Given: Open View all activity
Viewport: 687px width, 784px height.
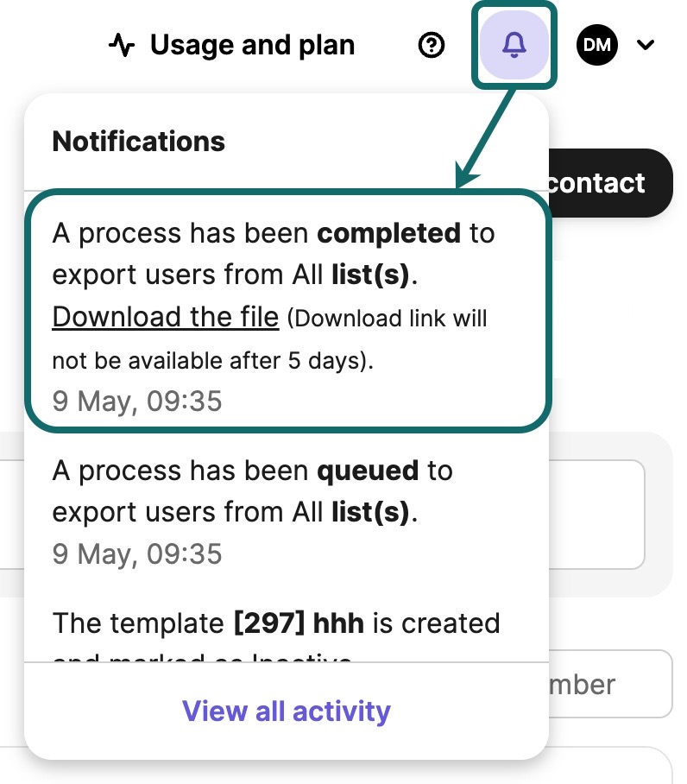Looking at the screenshot, I should pos(286,711).
